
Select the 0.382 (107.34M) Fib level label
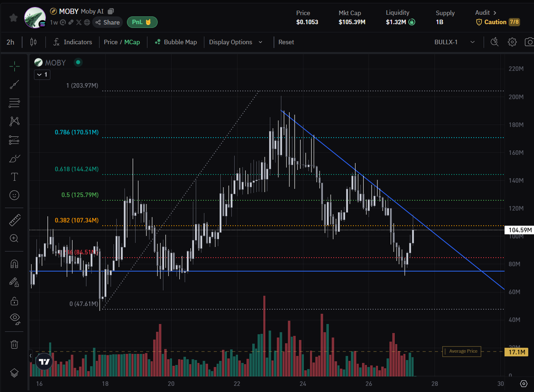[77, 220]
